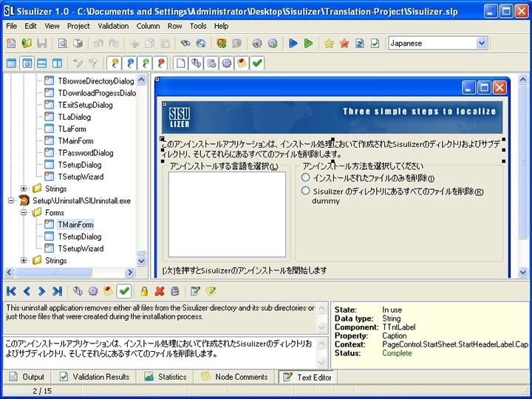The width and height of the screenshot is (532, 399).
Task: Open the Japanese language dropdown
Action: tap(481, 43)
